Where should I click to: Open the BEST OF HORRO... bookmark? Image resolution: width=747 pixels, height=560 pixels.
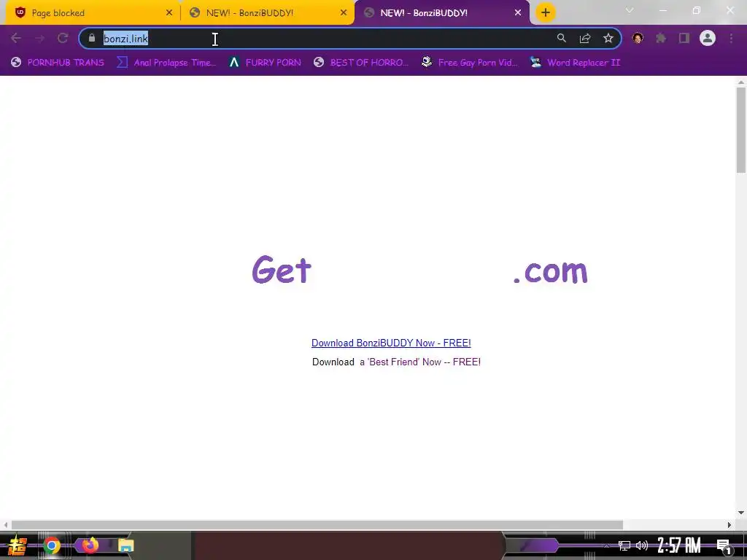pos(360,63)
